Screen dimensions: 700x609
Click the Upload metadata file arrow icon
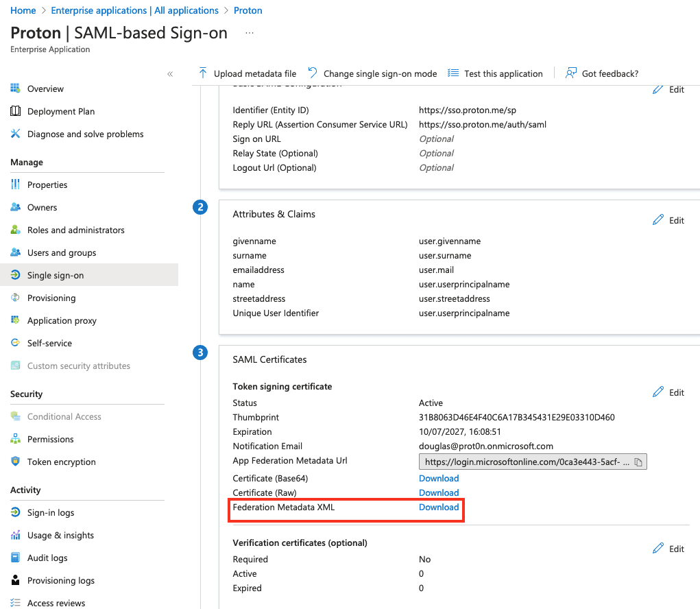pos(203,73)
